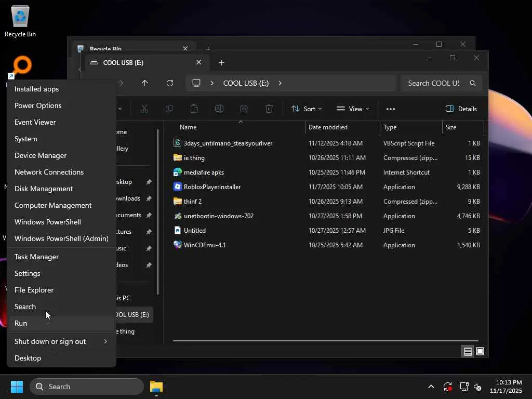Open the View dropdown

coord(353,109)
